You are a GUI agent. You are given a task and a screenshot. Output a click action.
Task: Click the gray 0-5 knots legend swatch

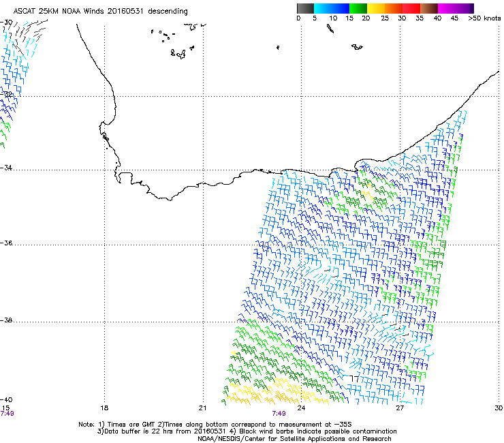[x=305, y=8]
